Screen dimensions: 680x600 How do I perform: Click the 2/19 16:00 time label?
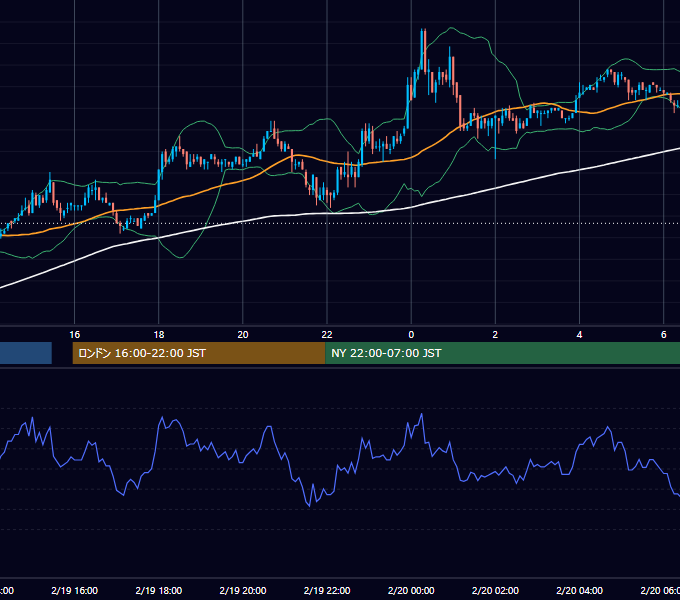click(75, 590)
